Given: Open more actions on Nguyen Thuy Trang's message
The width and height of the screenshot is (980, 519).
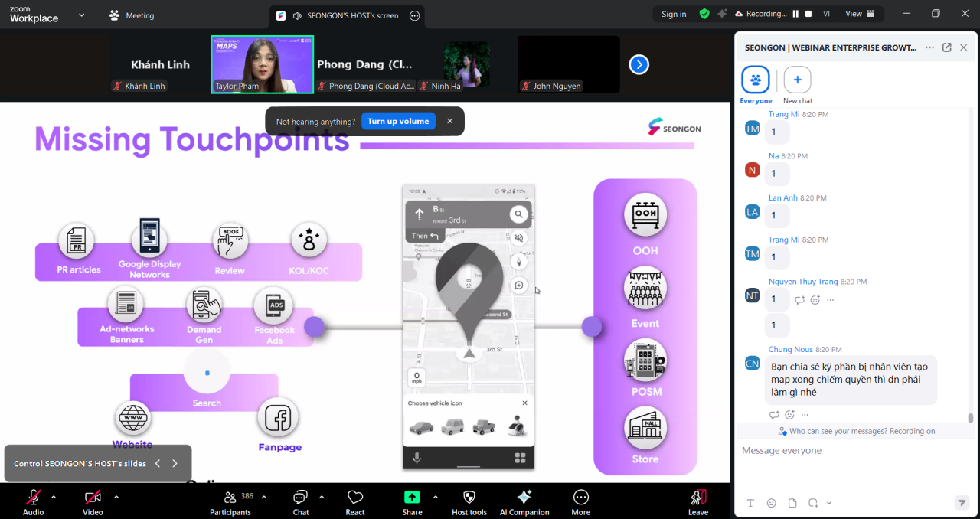Looking at the screenshot, I should point(831,300).
